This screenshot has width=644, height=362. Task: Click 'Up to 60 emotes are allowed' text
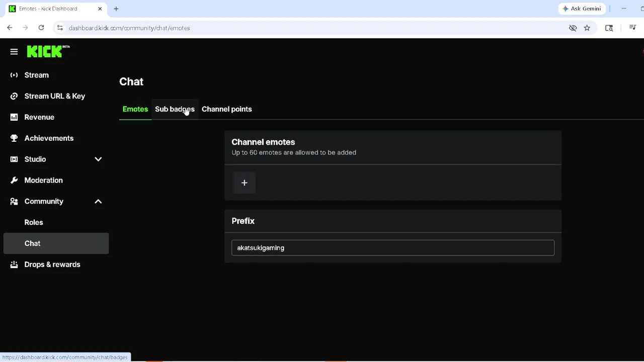tap(294, 152)
